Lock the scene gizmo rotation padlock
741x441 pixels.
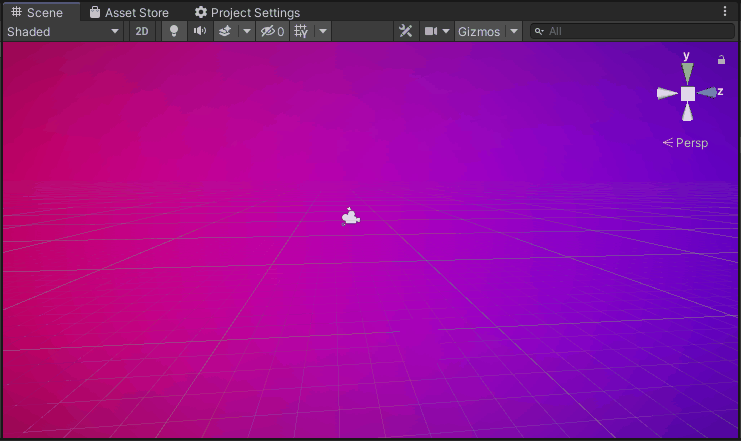coord(721,60)
